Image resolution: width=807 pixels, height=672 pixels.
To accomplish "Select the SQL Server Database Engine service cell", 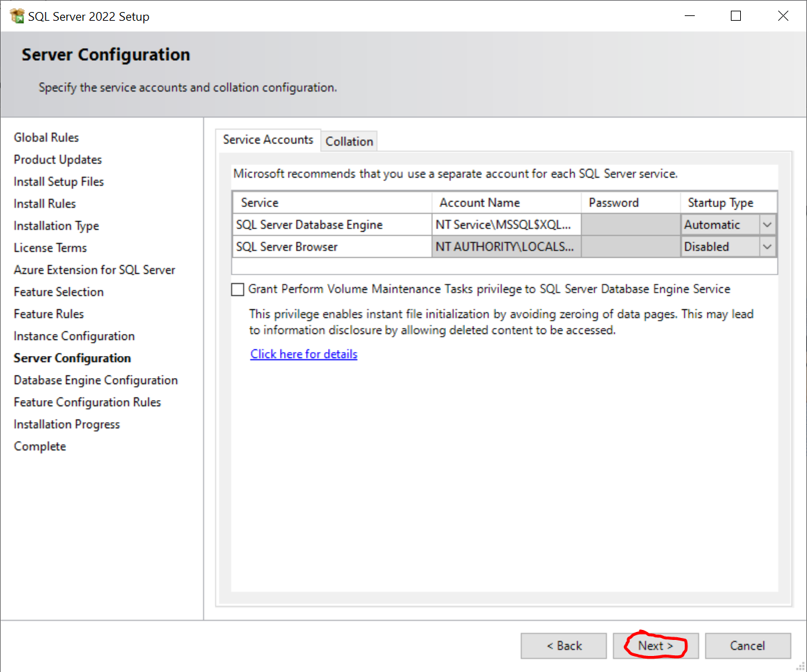I will click(332, 225).
